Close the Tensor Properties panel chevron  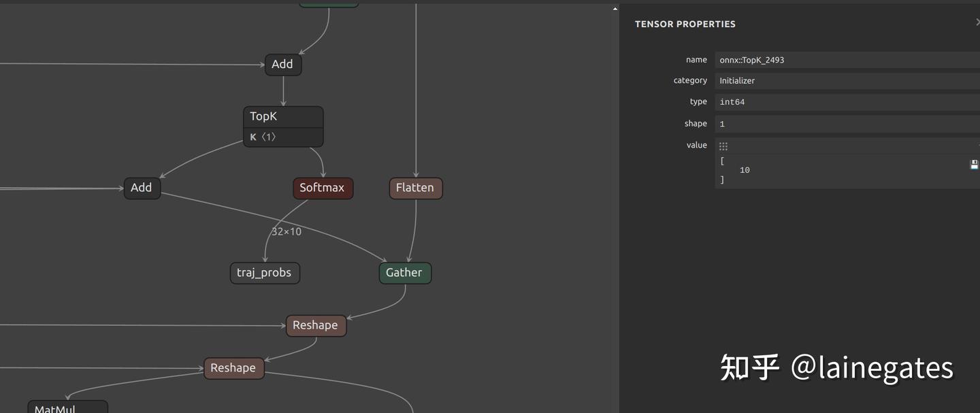pyautogui.click(x=977, y=22)
